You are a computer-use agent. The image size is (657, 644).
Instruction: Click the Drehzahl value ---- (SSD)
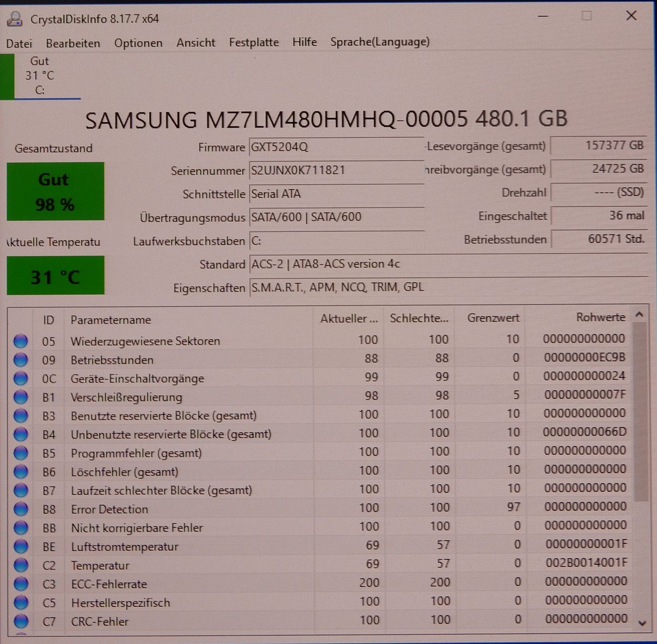(599, 192)
